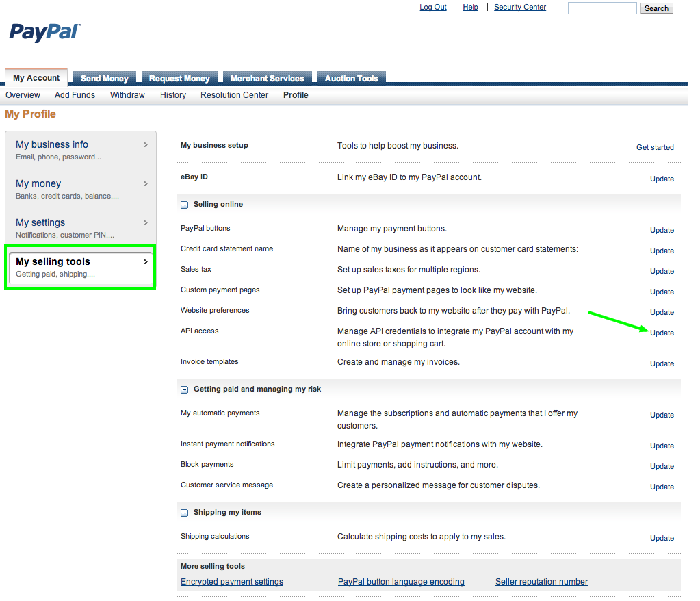This screenshot has height=601, width=700.
Task: Click inside the search text field
Action: tap(601, 8)
